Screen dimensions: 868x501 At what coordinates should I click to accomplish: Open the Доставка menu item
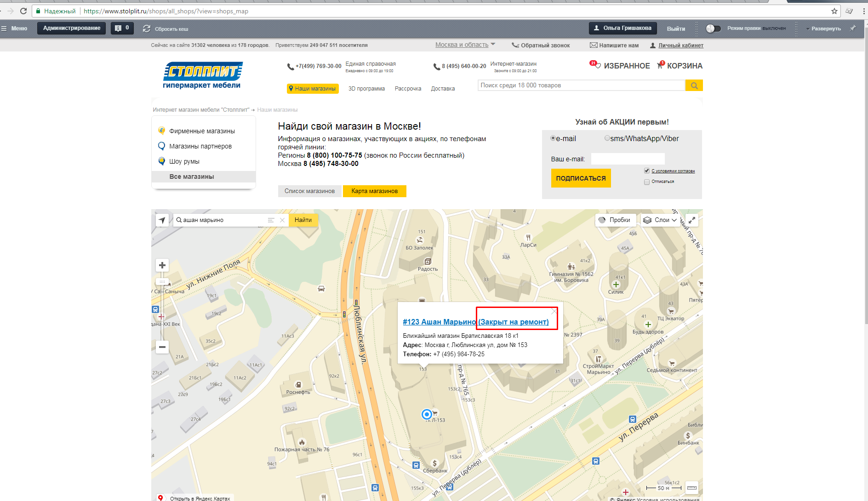click(x=443, y=89)
